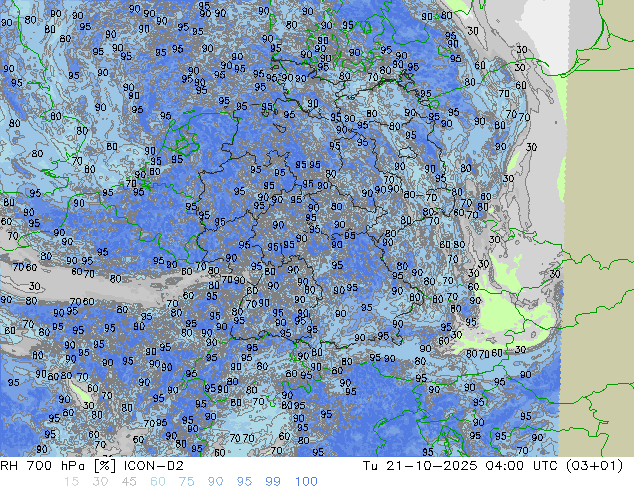Click the 'ICON-D2' model name label

click(x=154, y=466)
